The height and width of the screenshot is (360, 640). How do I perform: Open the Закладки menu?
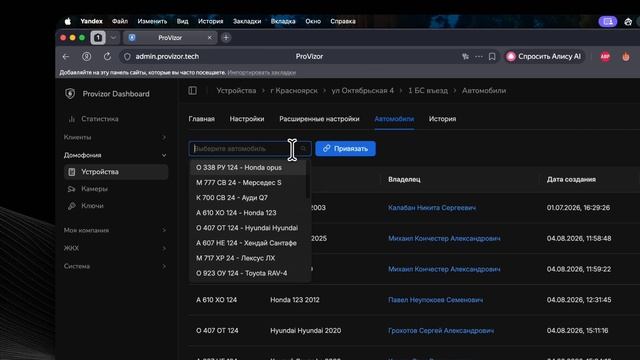[x=247, y=21]
